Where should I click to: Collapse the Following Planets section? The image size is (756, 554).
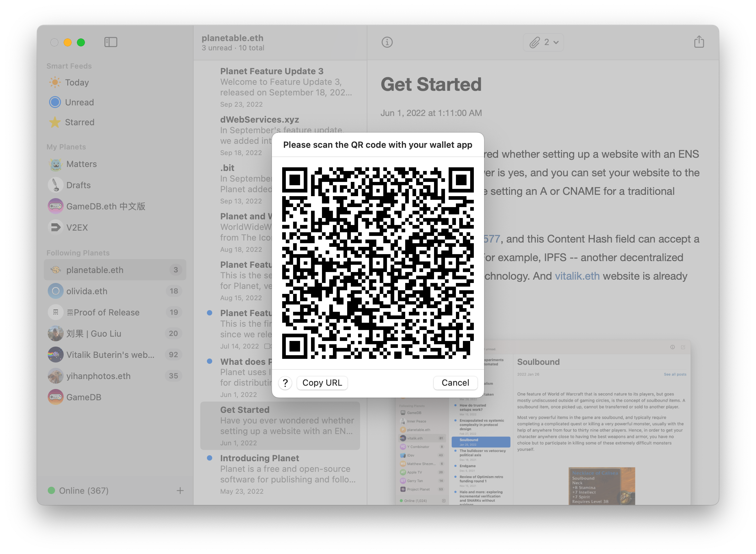78,252
